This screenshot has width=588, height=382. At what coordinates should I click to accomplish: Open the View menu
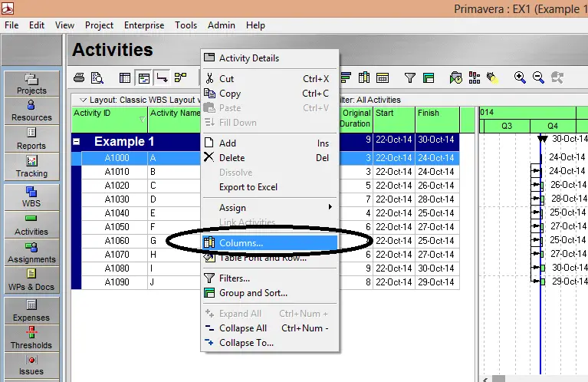pos(64,25)
